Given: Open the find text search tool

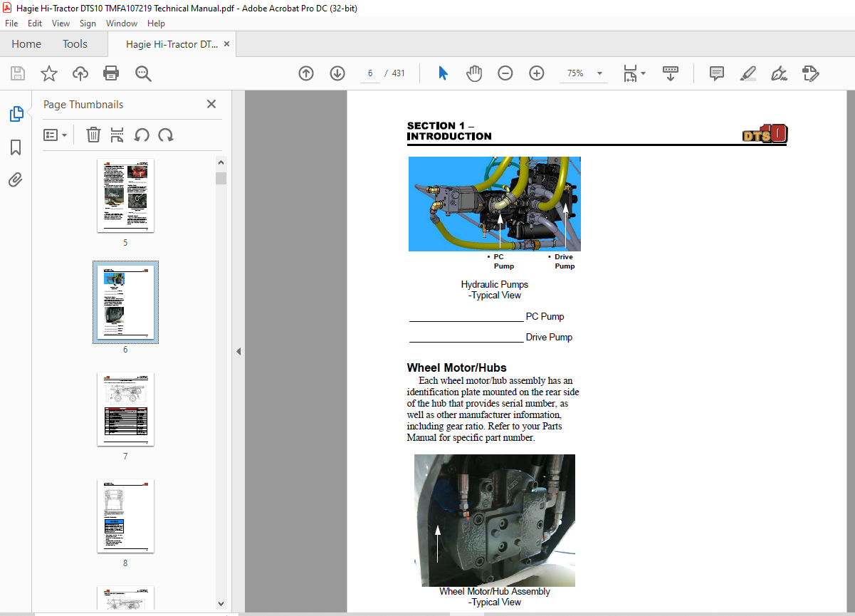Looking at the screenshot, I should pyautogui.click(x=143, y=73).
